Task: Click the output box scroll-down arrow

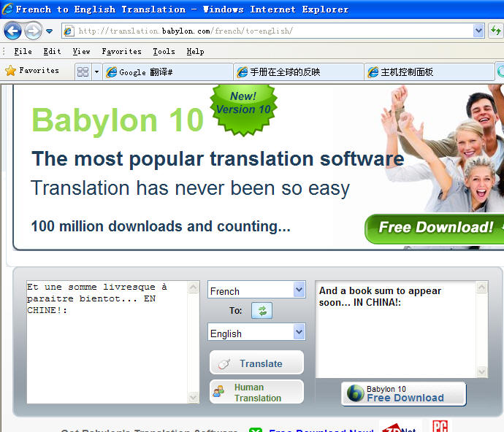Action: 481,371
